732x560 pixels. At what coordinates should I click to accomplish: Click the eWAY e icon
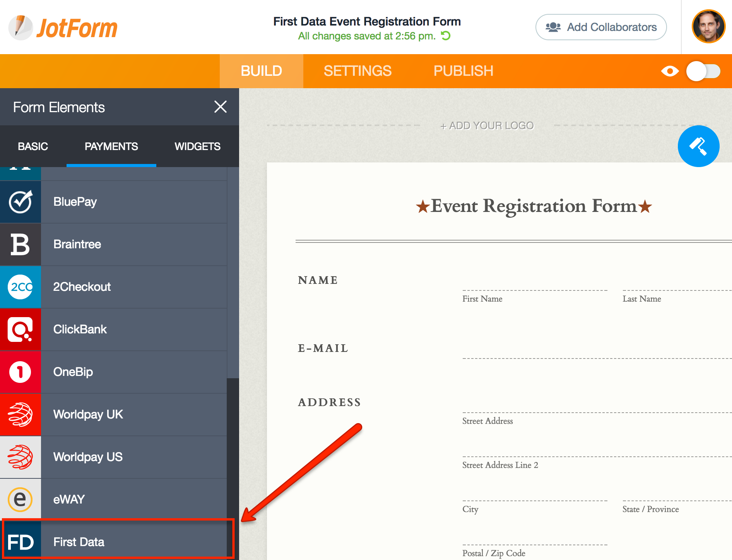21,500
